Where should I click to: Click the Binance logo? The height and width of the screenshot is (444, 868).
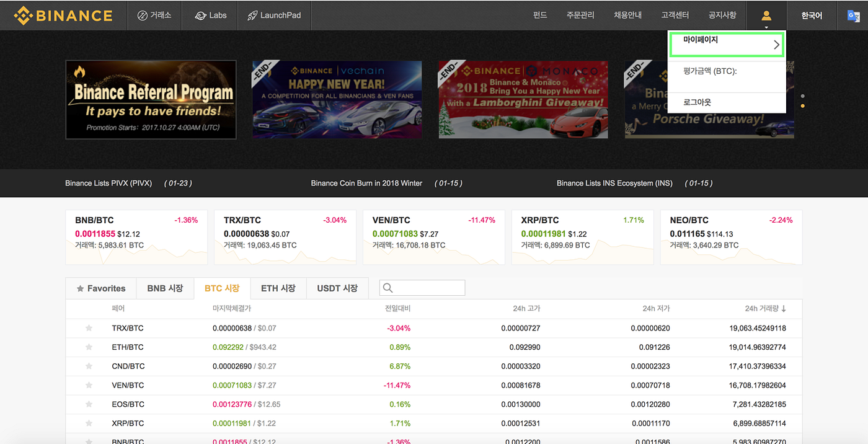coord(63,16)
